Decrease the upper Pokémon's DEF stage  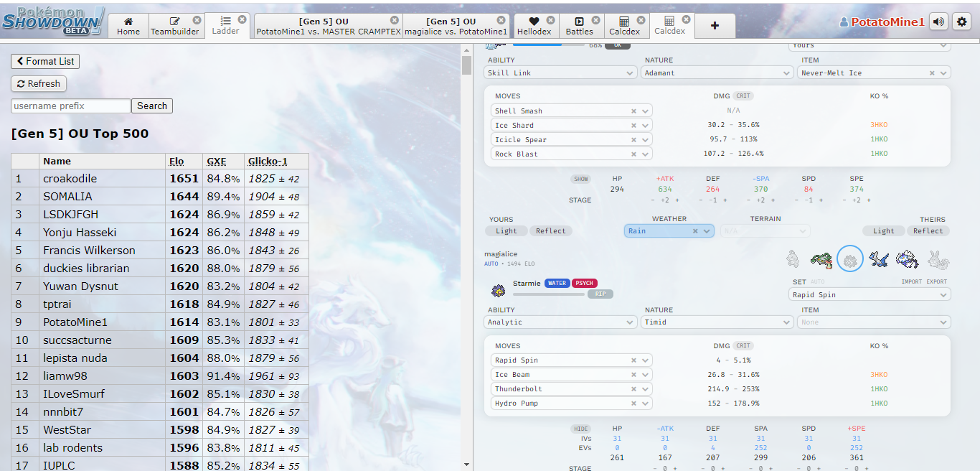(700, 200)
